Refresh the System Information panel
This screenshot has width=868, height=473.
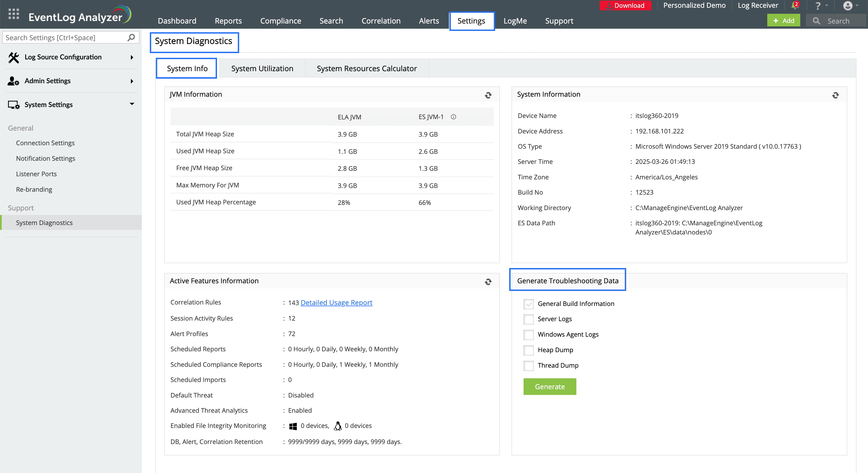coord(835,95)
